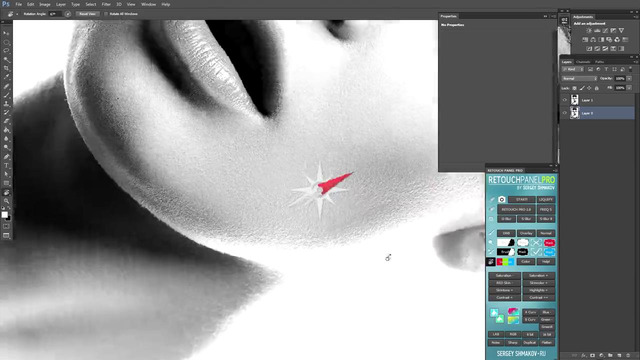The image size is (640, 360).
Task: Add a Brightness/Contrast adjustment
Action: click(589, 31)
